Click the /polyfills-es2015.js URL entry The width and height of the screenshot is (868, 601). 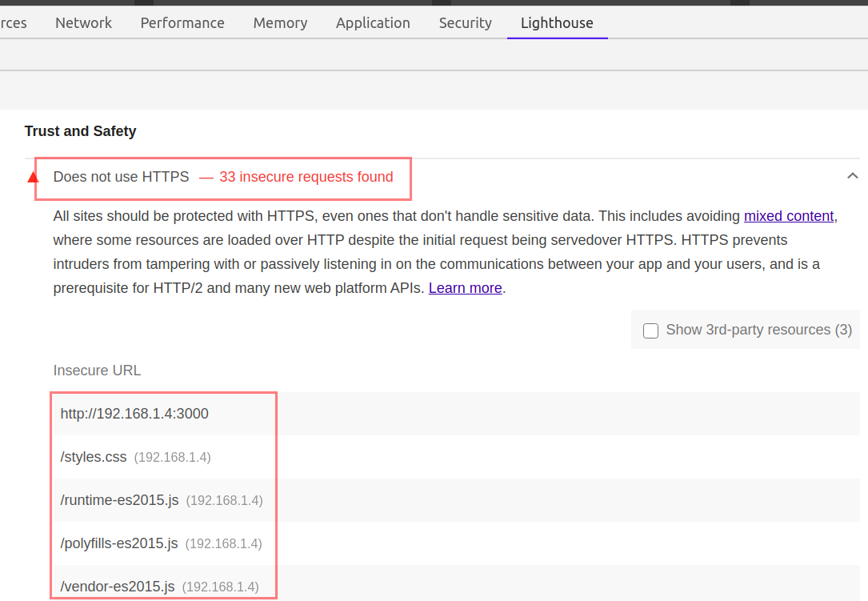tap(119, 543)
